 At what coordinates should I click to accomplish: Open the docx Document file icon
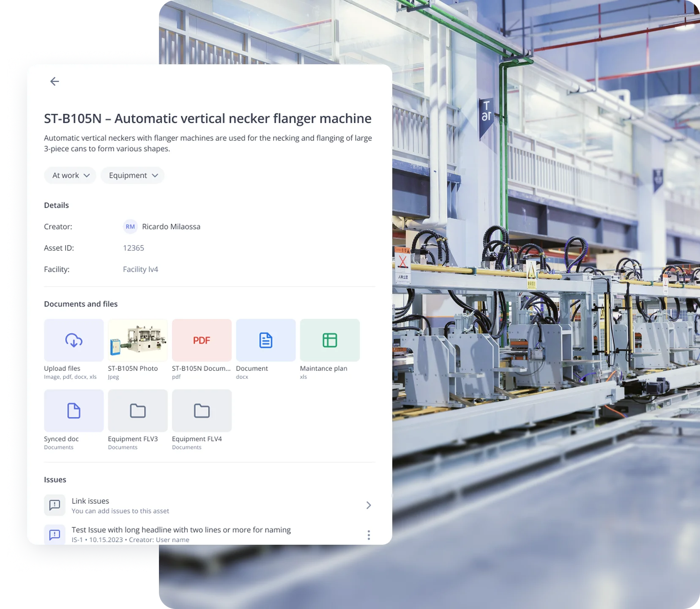coord(265,340)
